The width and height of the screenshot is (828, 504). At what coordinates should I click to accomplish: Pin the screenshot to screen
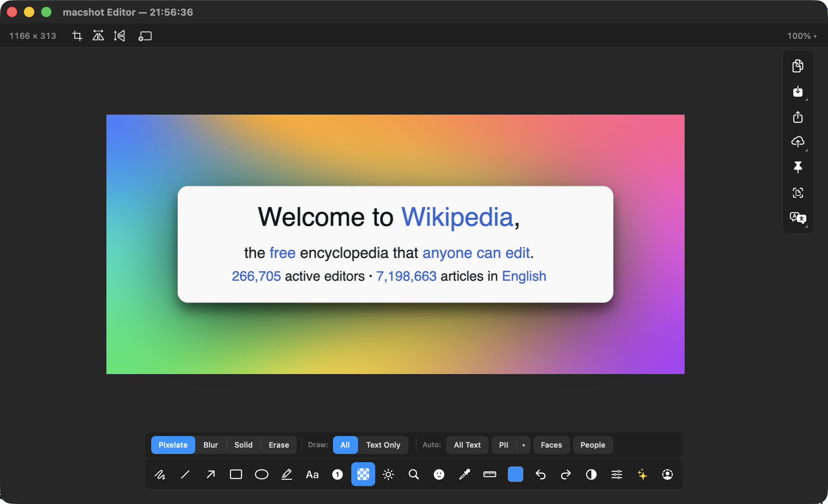[x=798, y=167]
